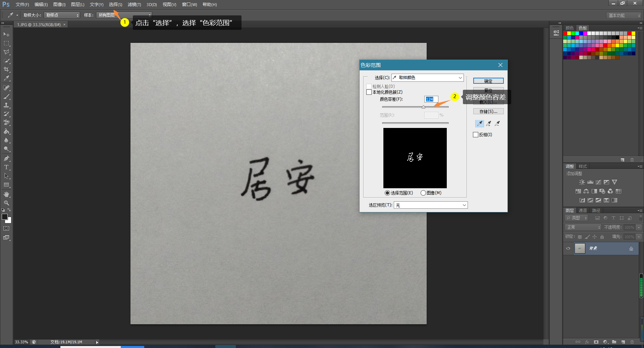Open the 选区预览 dropdown
This screenshot has width=644, height=348.
[x=431, y=205]
